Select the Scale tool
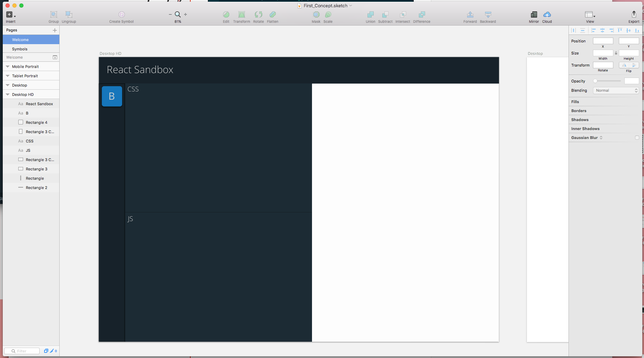The height and width of the screenshot is (358, 644). (x=328, y=14)
